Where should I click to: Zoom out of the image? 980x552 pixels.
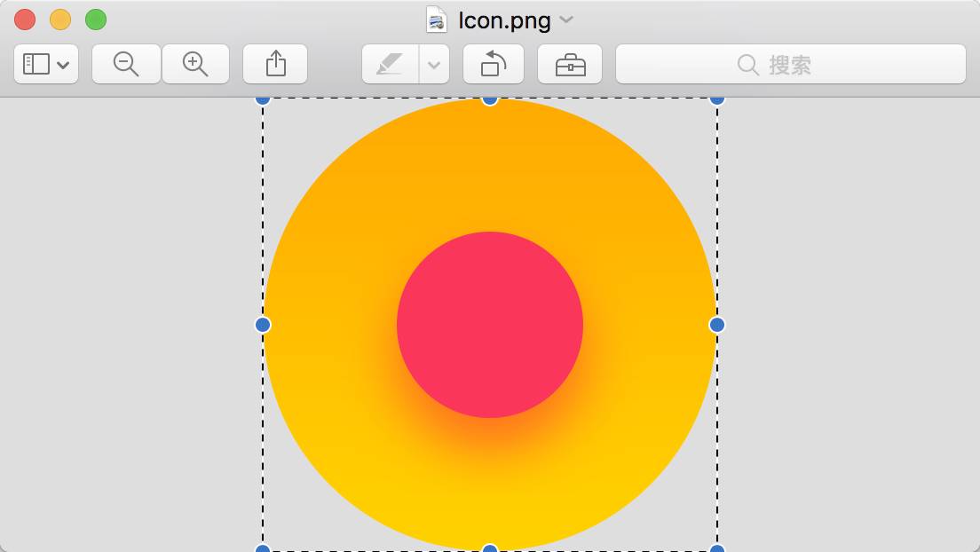tap(126, 64)
